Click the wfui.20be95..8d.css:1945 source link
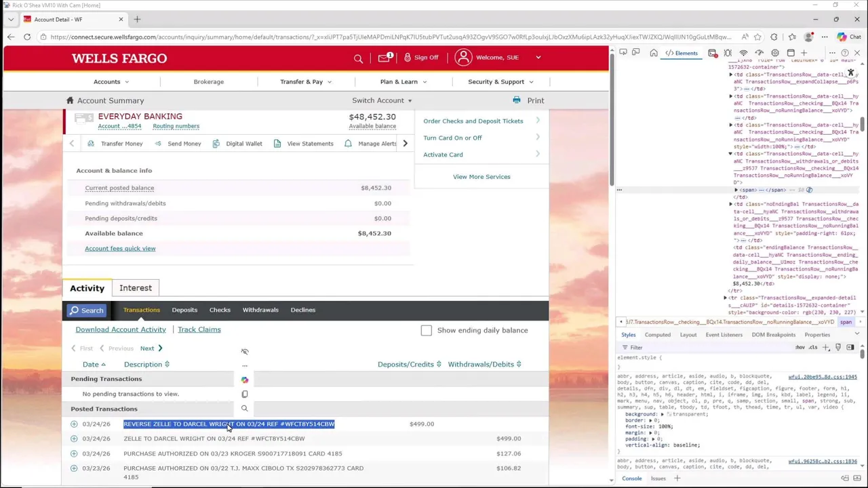 [822, 377]
